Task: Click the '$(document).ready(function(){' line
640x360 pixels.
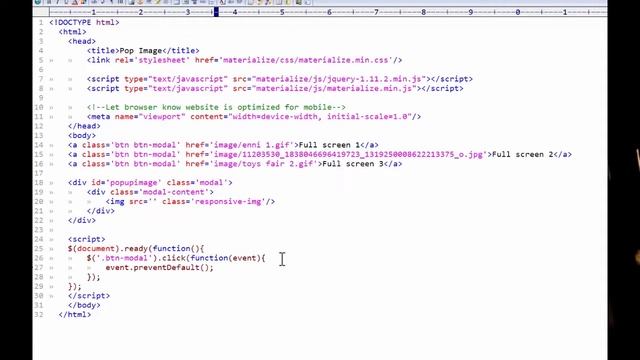Action: tap(136, 249)
